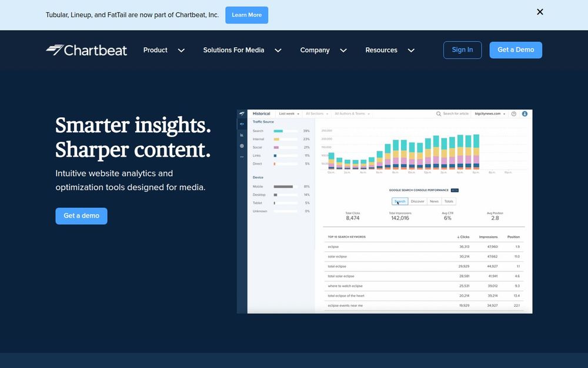
Task: Click the Learn More banner button
Action: tap(246, 15)
